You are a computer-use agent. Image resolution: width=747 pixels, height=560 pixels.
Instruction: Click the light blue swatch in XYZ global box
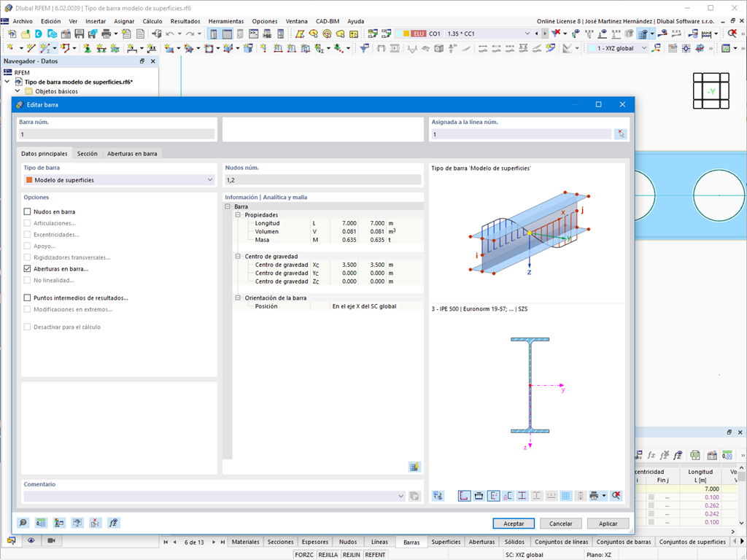point(592,49)
